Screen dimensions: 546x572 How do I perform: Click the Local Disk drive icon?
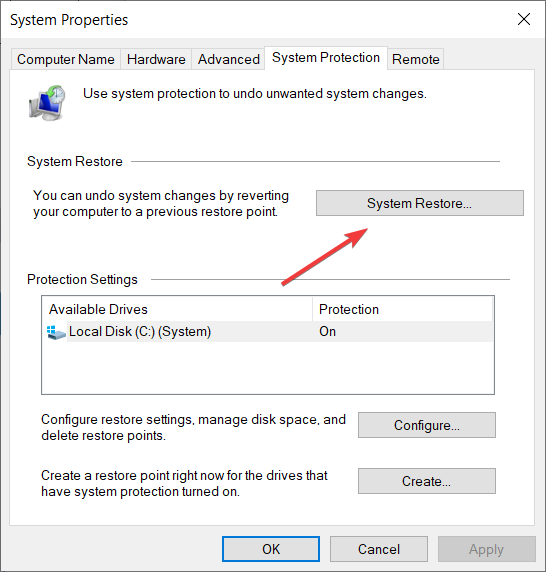(x=56, y=332)
